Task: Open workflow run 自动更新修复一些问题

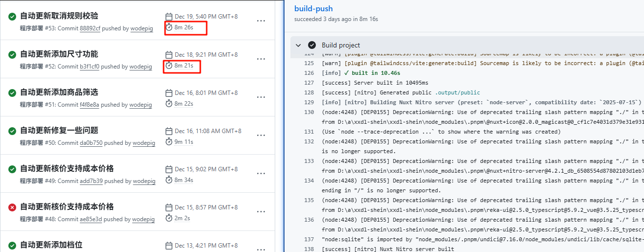Action: [59, 130]
